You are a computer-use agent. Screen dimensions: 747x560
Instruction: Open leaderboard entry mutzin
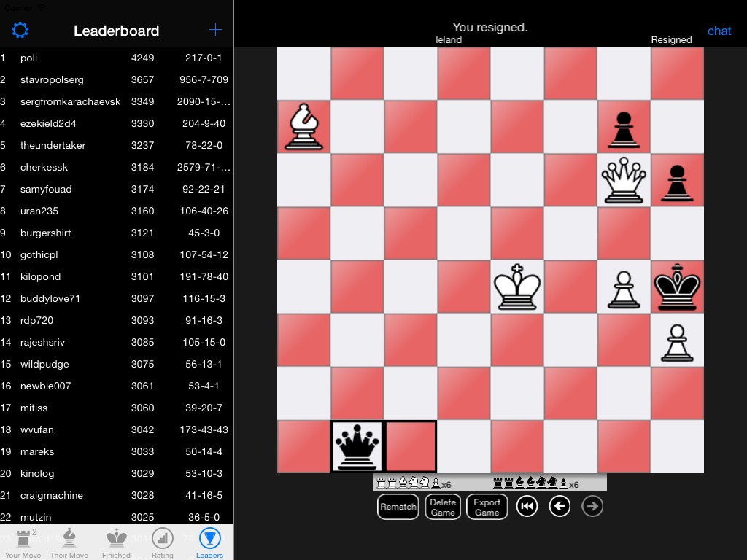[x=117, y=517]
